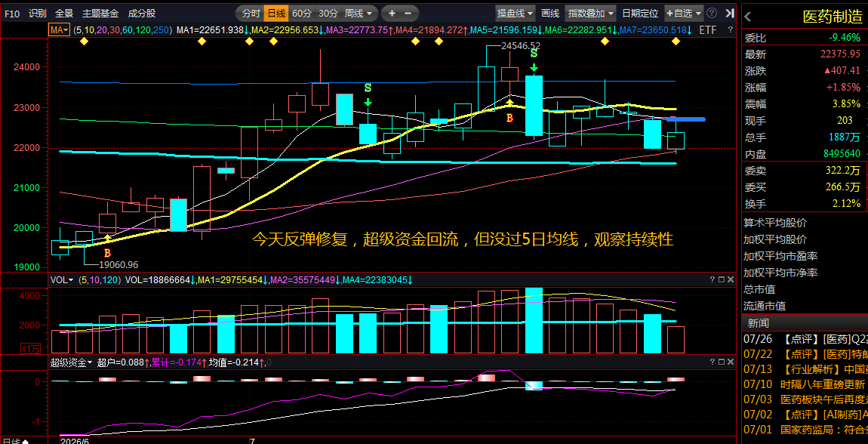
Task: Open the +自选 watchlist dropdown
Action: point(685,13)
